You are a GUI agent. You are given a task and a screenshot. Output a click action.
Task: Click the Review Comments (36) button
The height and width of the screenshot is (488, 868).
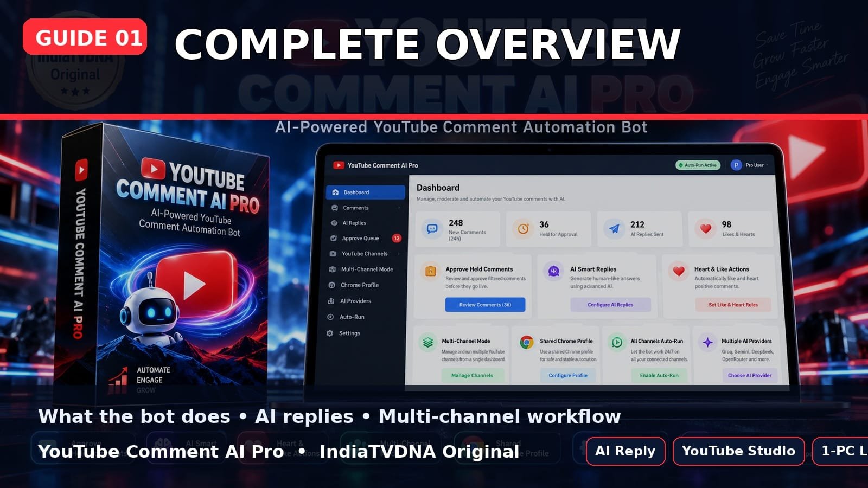tap(485, 305)
